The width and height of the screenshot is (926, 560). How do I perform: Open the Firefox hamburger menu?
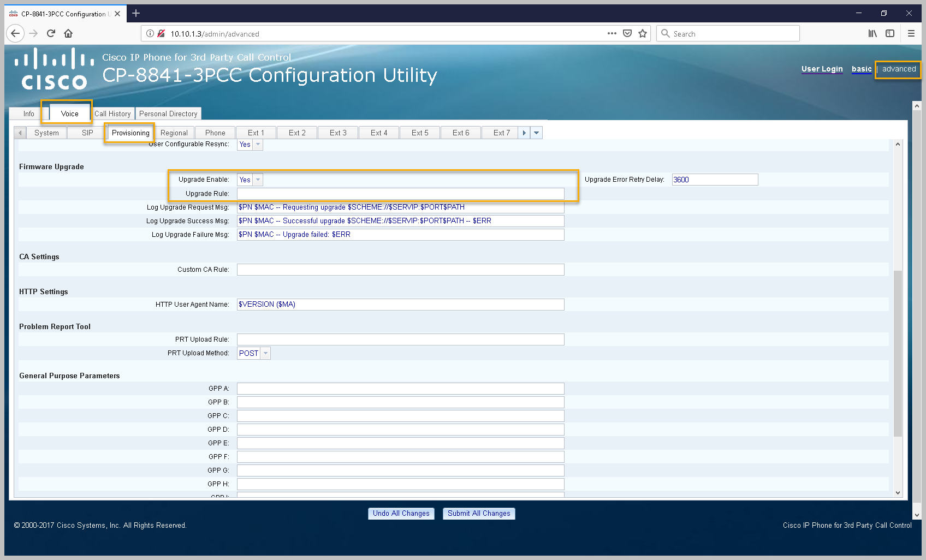click(x=911, y=33)
